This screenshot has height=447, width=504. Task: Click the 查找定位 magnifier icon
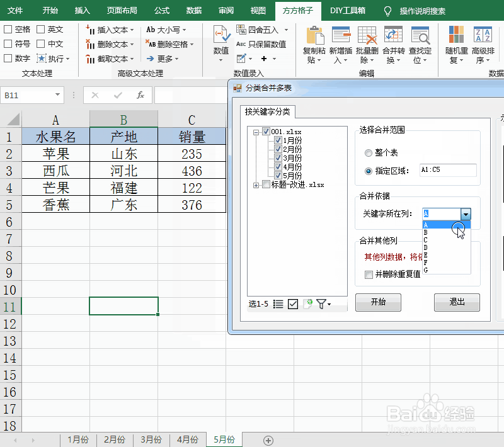pyautogui.click(x=420, y=35)
